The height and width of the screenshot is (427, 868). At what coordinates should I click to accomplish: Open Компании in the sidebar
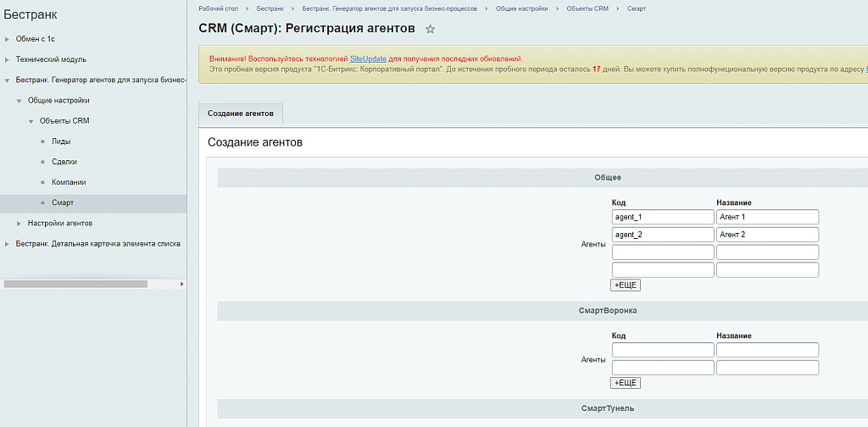68,182
